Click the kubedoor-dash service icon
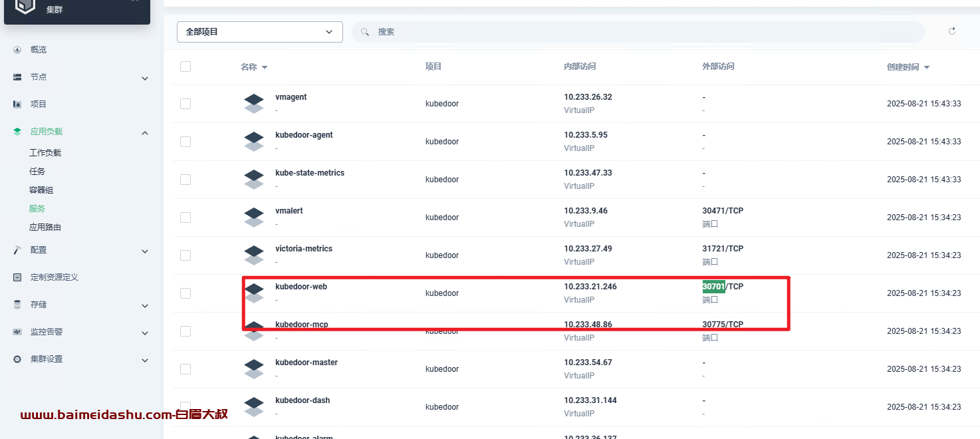 pos(254,407)
